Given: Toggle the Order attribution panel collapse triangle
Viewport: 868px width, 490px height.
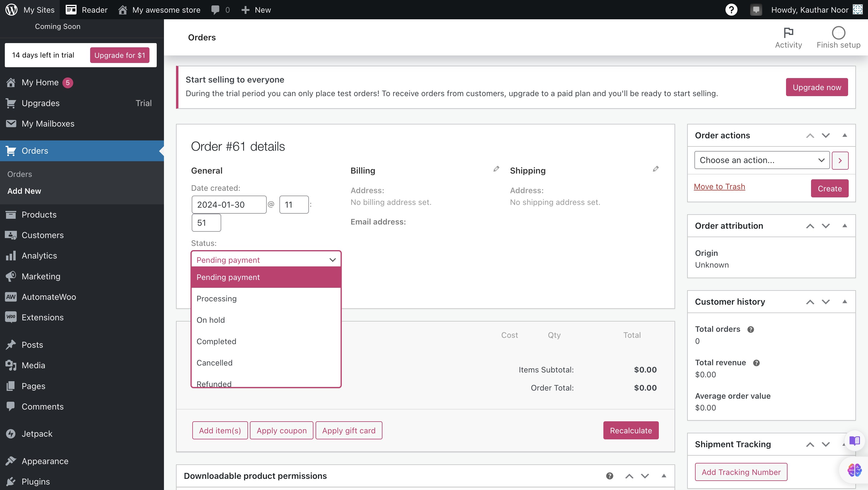Looking at the screenshot, I should click(844, 226).
